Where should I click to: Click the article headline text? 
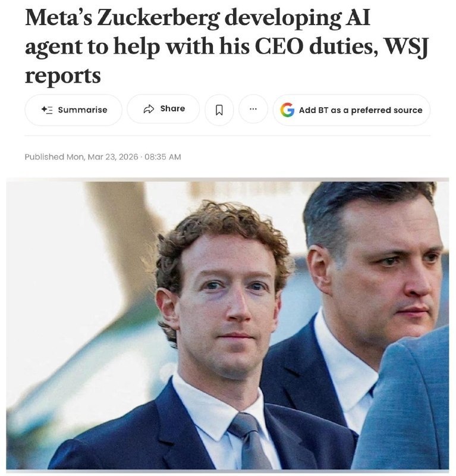point(227,46)
